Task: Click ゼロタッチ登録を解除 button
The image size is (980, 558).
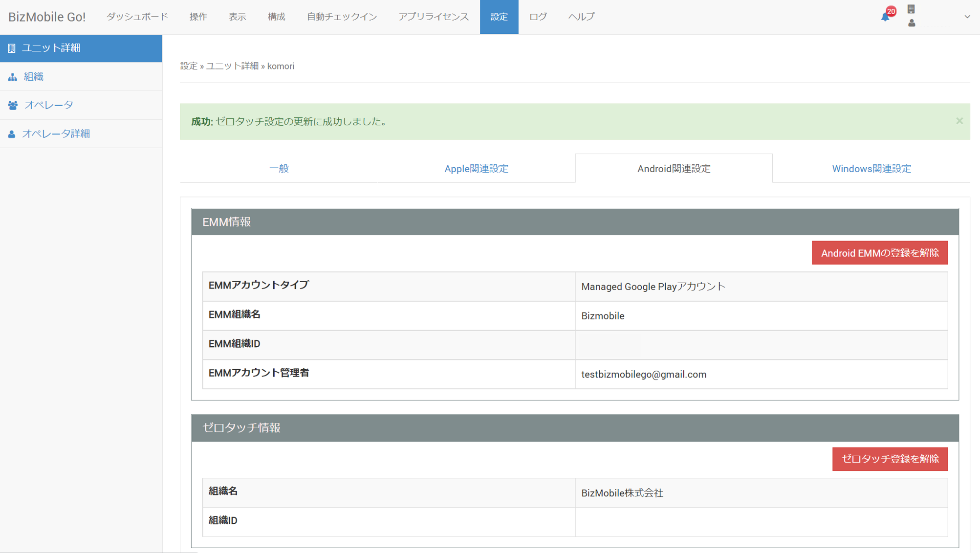Action: (890, 459)
